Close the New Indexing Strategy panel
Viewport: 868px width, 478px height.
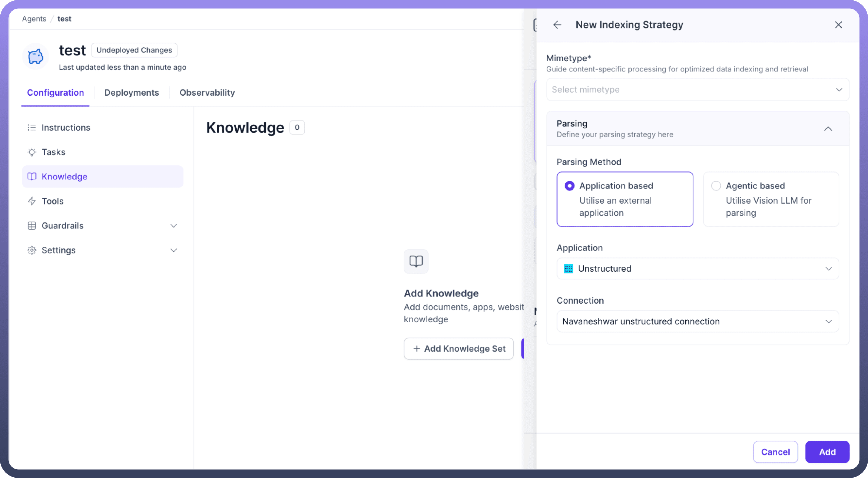[x=838, y=25]
